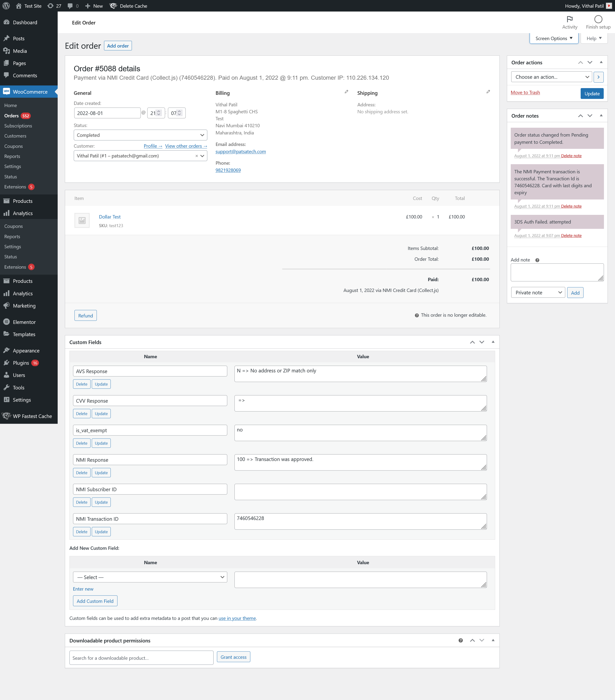Toggle Downloadable product permissions panel arrow
The height and width of the screenshot is (700, 615).
(493, 640)
